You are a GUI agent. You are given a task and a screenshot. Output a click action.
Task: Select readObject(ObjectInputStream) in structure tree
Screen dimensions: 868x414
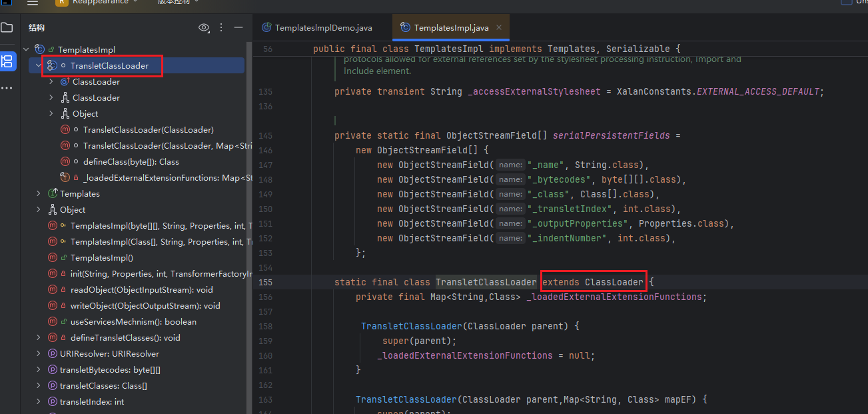point(141,290)
